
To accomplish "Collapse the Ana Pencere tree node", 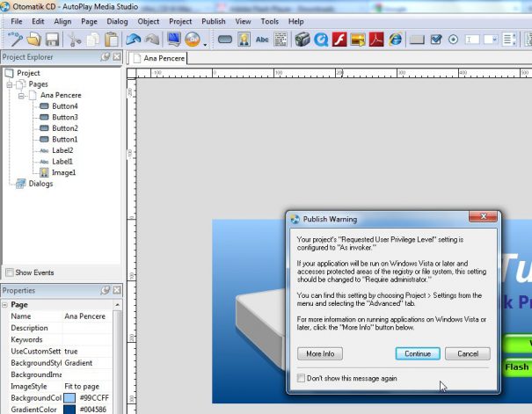I will tap(21, 96).
